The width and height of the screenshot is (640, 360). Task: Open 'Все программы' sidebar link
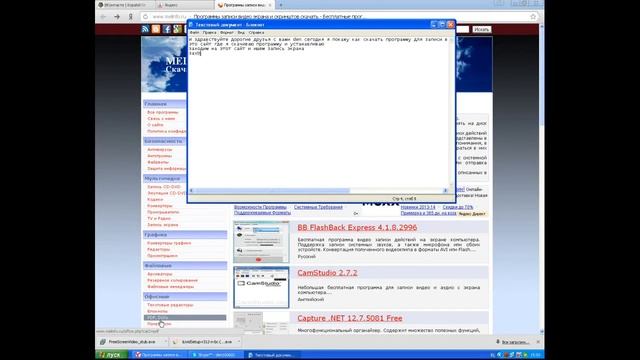(163, 112)
